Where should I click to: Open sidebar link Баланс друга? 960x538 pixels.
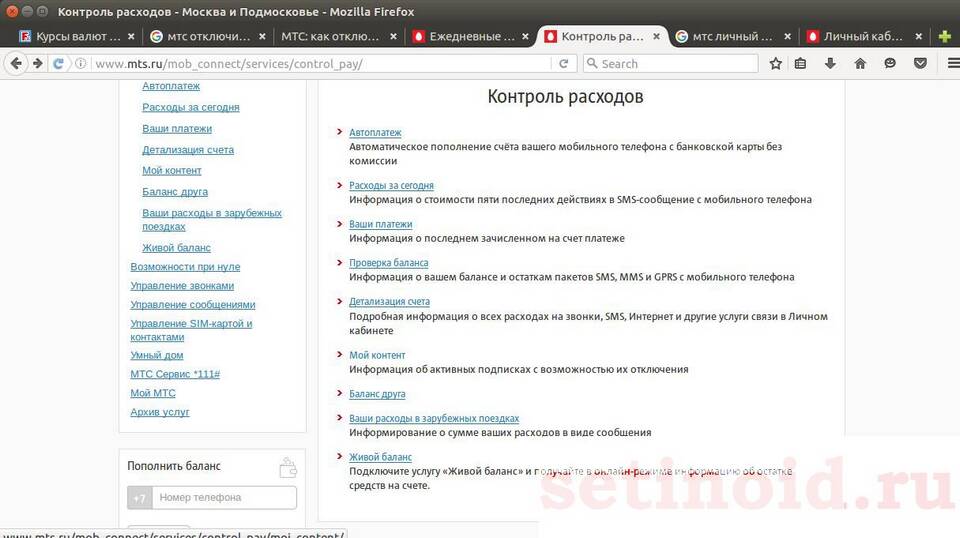(175, 192)
